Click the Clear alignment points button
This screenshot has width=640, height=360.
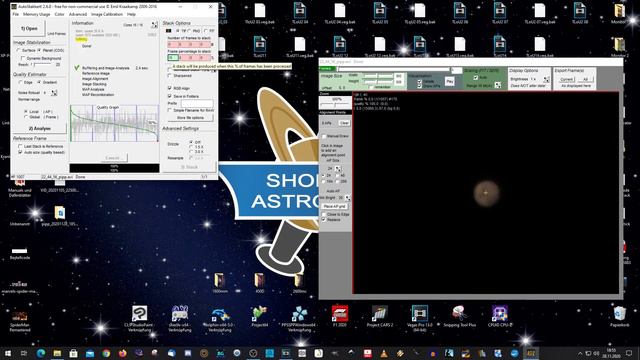pyautogui.click(x=344, y=123)
